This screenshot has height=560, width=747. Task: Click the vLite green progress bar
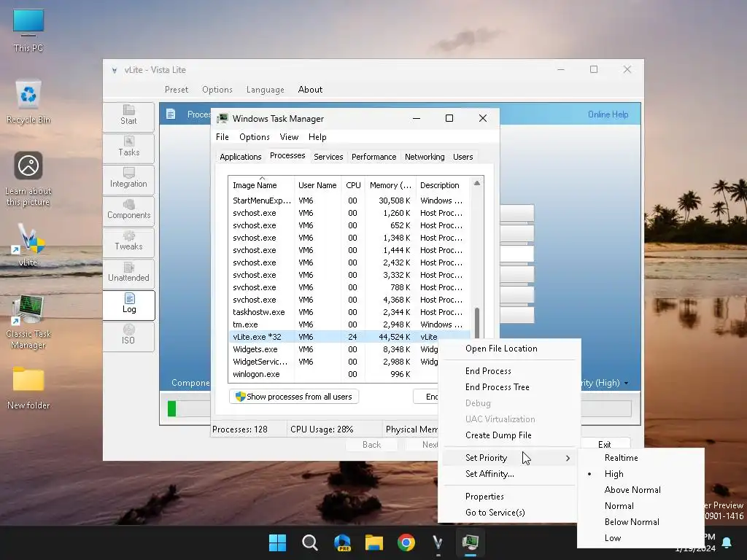[172, 408]
